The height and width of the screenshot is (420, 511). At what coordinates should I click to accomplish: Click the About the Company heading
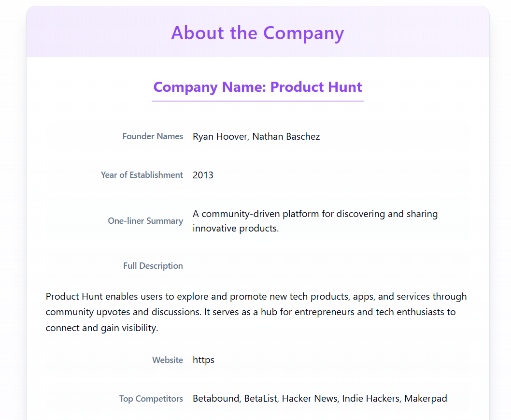click(x=257, y=33)
